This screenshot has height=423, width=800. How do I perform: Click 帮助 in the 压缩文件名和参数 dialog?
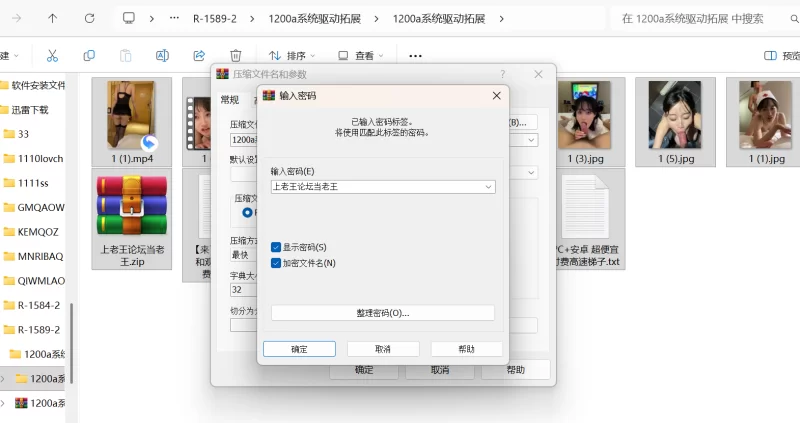pyautogui.click(x=515, y=370)
